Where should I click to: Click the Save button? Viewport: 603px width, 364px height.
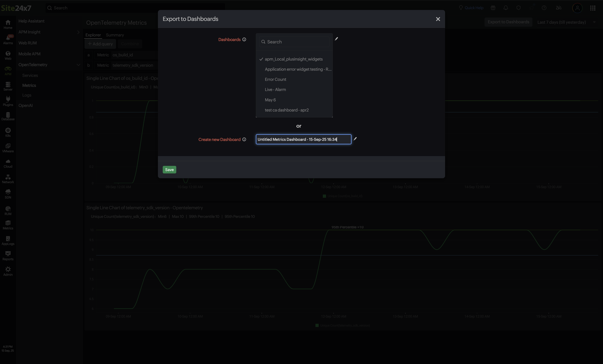click(x=169, y=169)
